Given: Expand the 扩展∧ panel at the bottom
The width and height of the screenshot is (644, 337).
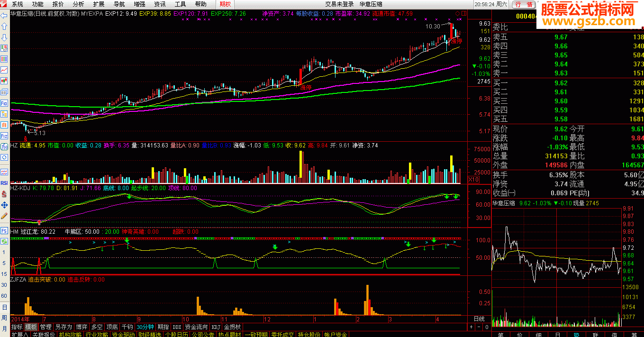Looking at the screenshot, I should [x=19, y=334].
